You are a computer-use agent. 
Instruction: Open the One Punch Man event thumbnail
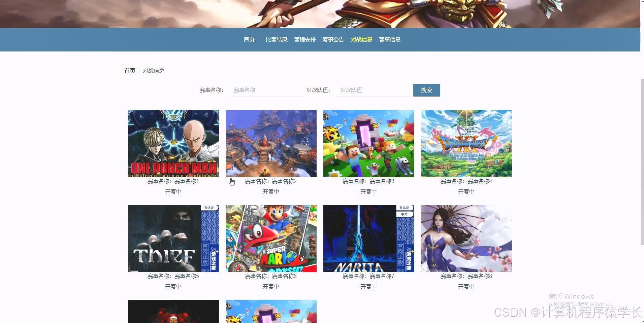[173, 143]
